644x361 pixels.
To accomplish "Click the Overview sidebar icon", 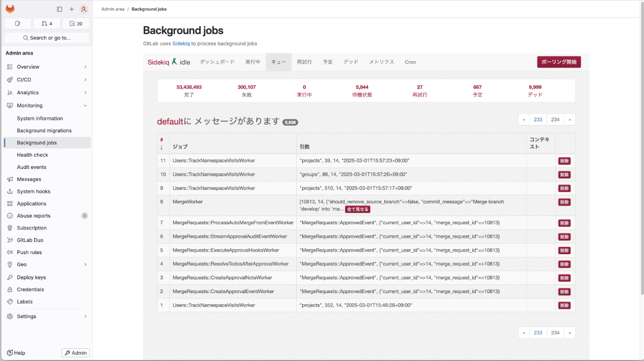I will (x=10, y=67).
